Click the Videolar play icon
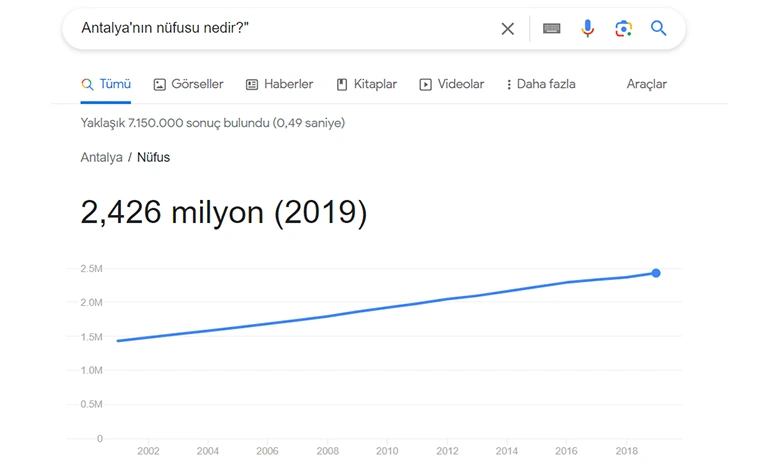Screen dimensions: 780x470 click(x=426, y=85)
